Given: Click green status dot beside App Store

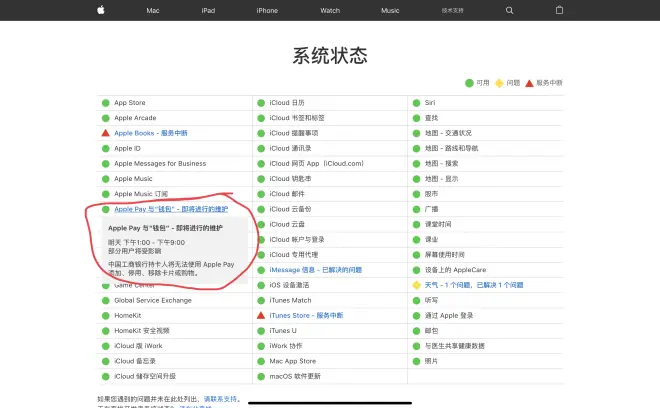Looking at the screenshot, I should (x=105, y=103).
